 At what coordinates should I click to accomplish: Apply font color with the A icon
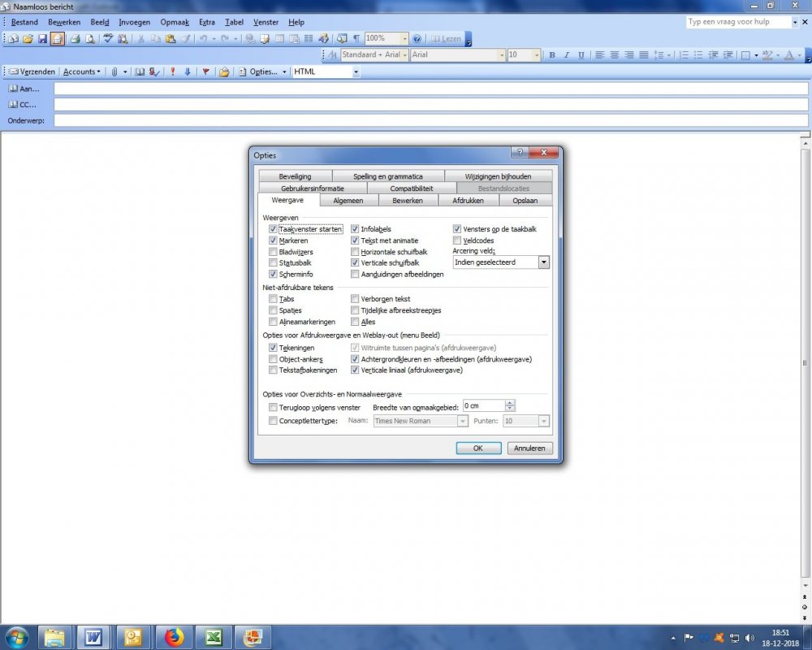coord(788,55)
